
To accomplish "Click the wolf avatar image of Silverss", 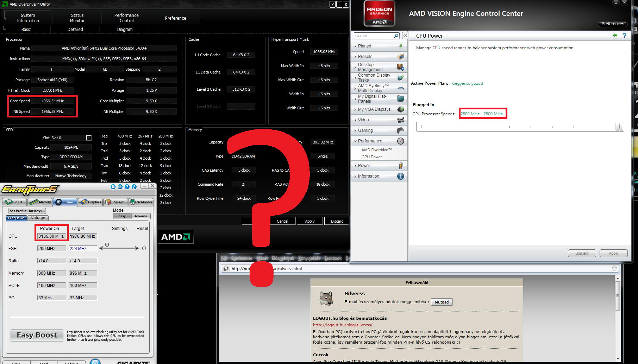I will [326, 298].
